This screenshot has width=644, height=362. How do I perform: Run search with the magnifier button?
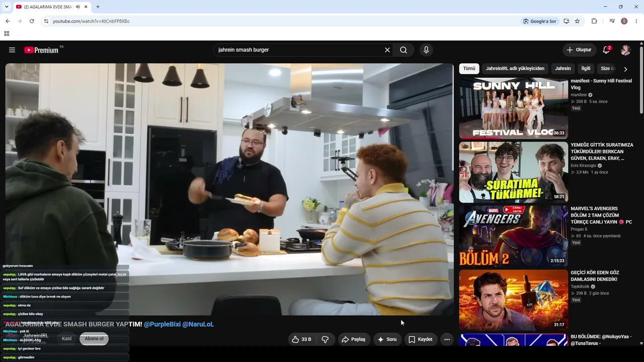point(404,50)
